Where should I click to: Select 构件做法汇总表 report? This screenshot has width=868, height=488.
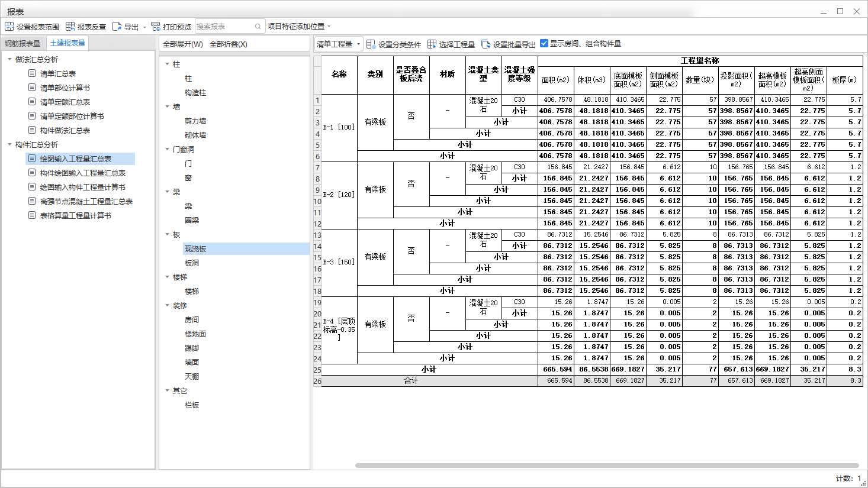(65, 130)
